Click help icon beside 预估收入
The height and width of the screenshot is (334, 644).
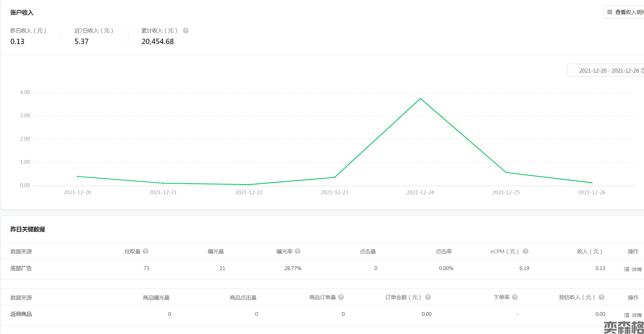[x=602, y=297]
